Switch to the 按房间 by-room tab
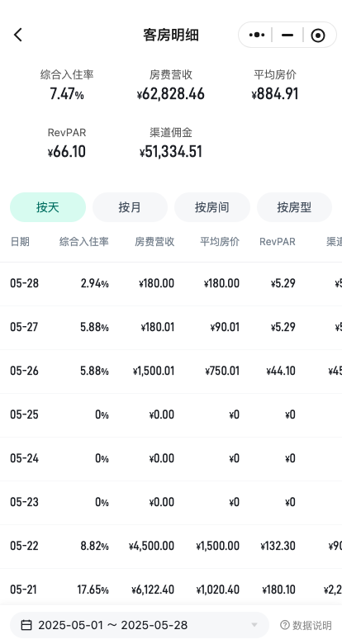This screenshot has width=342, height=644. click(x=211, y=207)
